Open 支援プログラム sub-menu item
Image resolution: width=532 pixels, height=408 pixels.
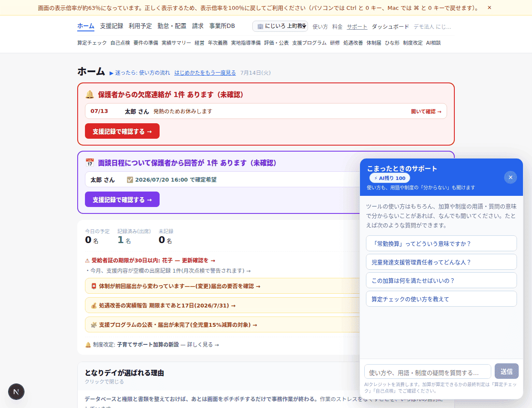309,43
